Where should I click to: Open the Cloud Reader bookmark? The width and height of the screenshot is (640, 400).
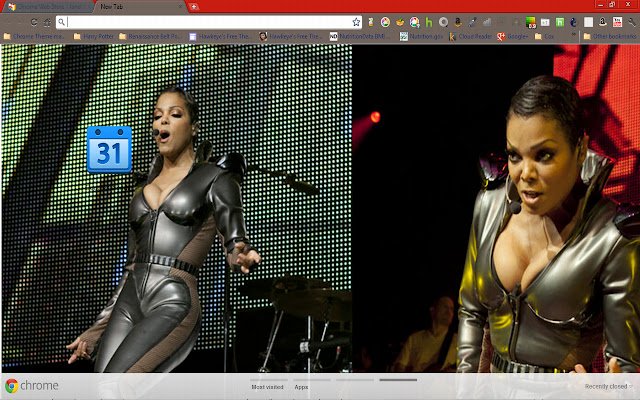click(470, 36)
